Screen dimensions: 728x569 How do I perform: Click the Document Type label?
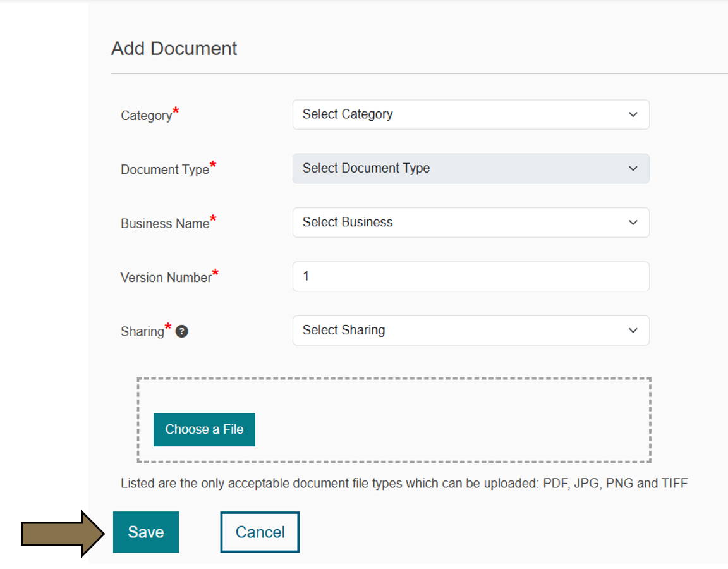click(x=164, y=169)
